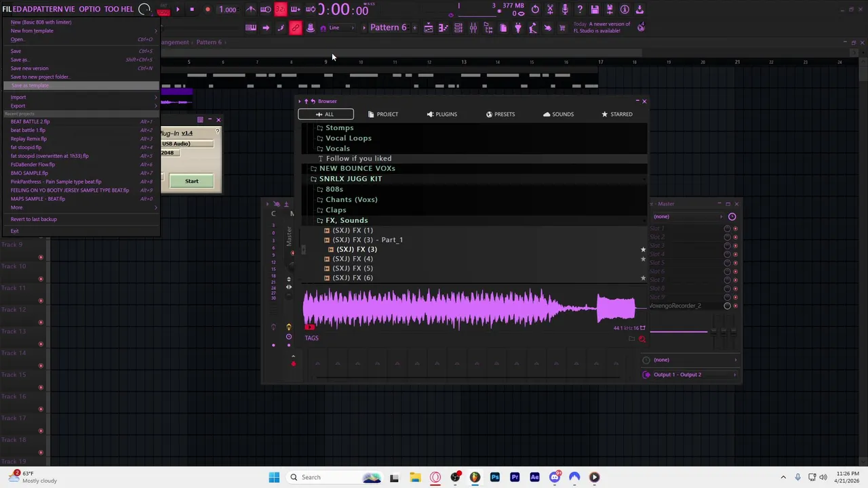
Task: Select the PRESETS tab in Browser
Action: point(500,114)
